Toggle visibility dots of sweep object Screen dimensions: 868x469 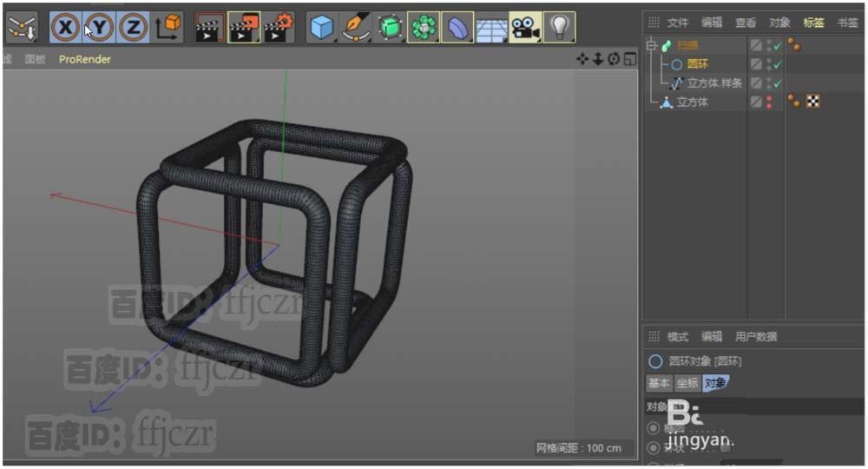(769, 46)
